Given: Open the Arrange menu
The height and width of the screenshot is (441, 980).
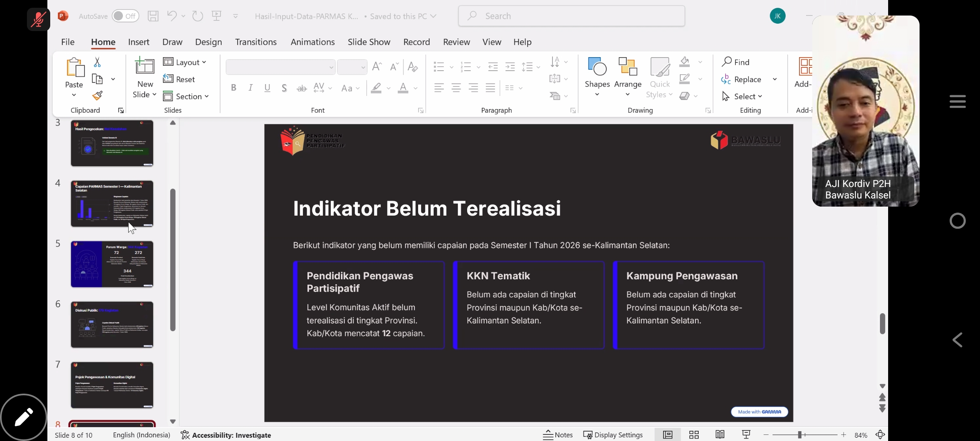Looking at the screenshot, I should click(628, 76).
